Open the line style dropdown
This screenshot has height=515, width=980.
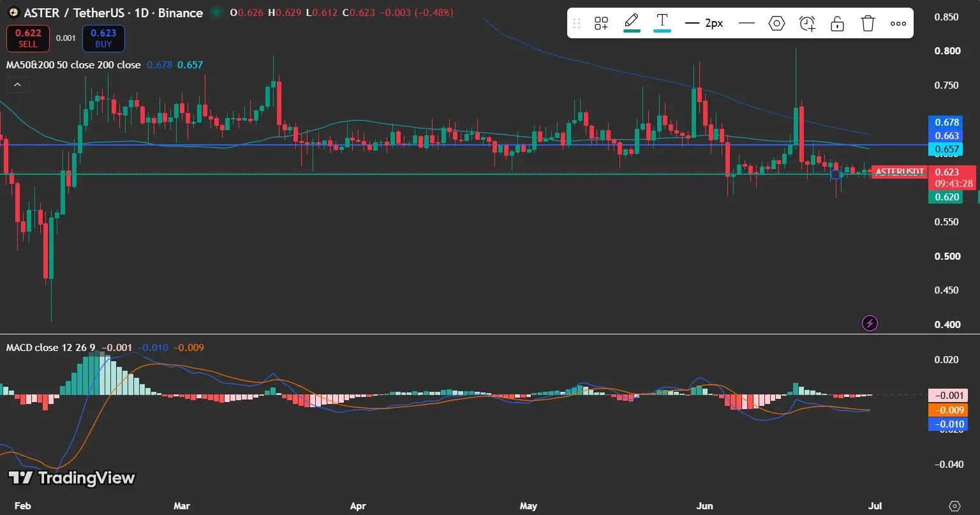(746, 24)
